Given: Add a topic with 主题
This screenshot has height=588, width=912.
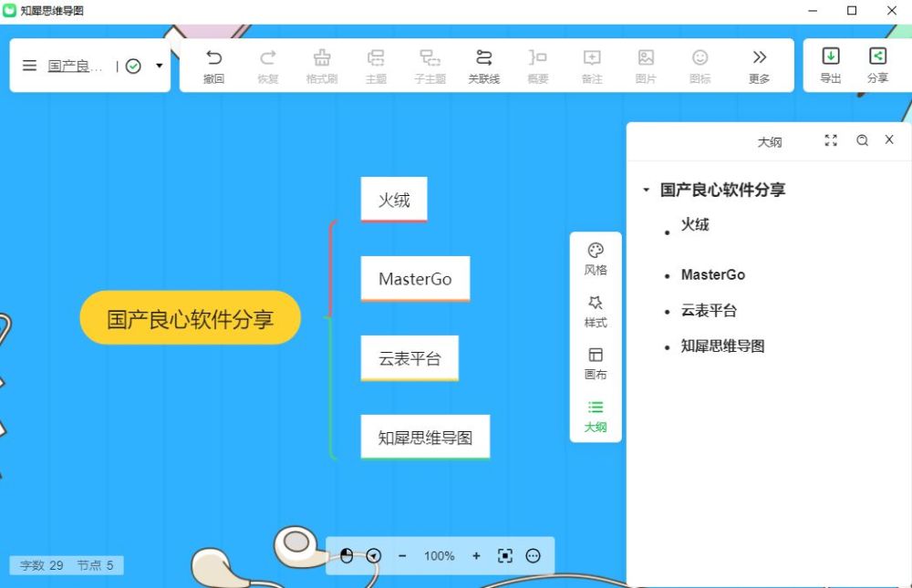Looking at the screenshot, I should point(376,67).
